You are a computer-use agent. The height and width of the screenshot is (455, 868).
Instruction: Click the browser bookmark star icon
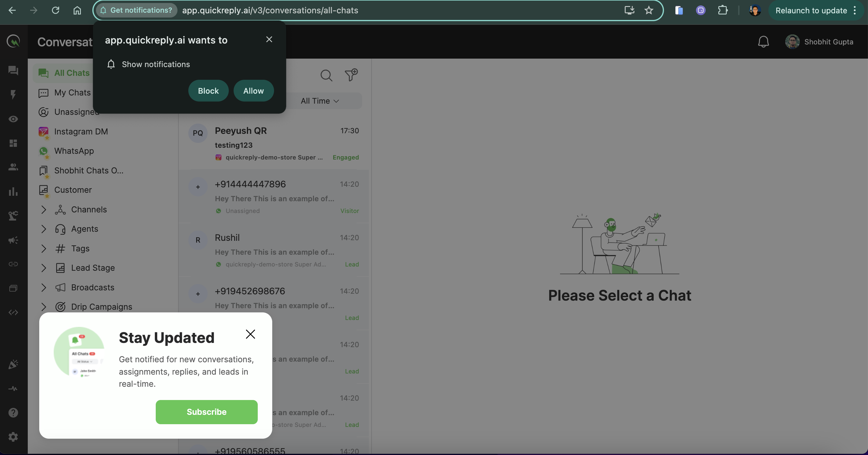[x=649, y=11]
